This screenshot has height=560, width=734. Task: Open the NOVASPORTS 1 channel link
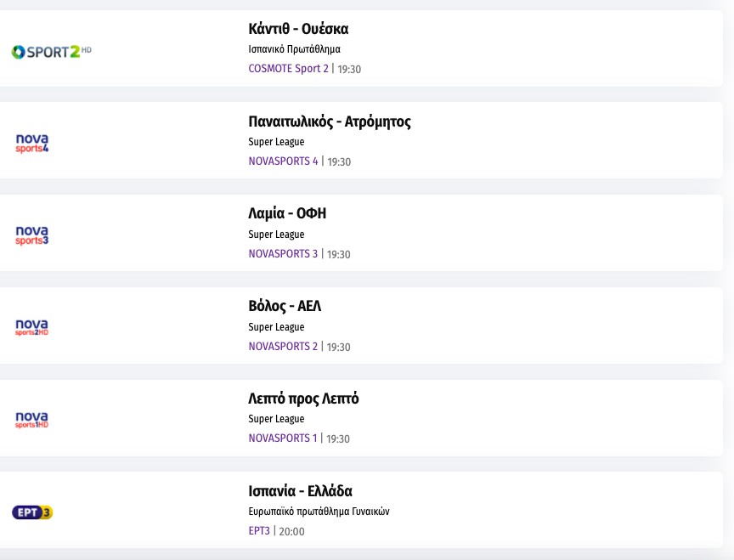[283, 438]
